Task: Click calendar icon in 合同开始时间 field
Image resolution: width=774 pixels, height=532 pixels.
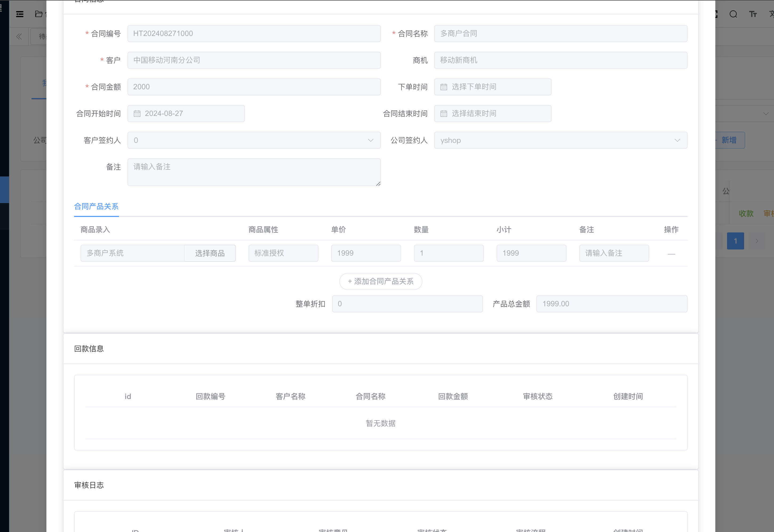Action: (137, 114)
